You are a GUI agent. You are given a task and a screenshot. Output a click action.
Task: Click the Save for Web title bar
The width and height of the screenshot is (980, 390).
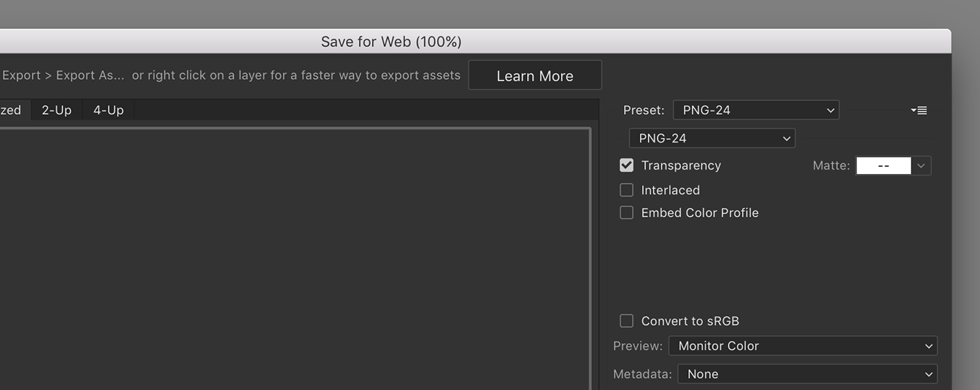(x=391, y=41)
